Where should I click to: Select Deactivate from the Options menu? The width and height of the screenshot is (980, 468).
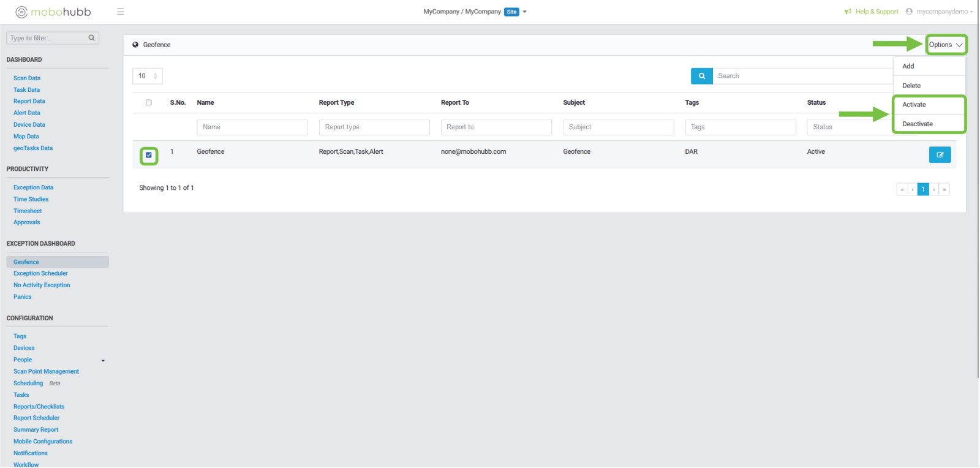917,124
